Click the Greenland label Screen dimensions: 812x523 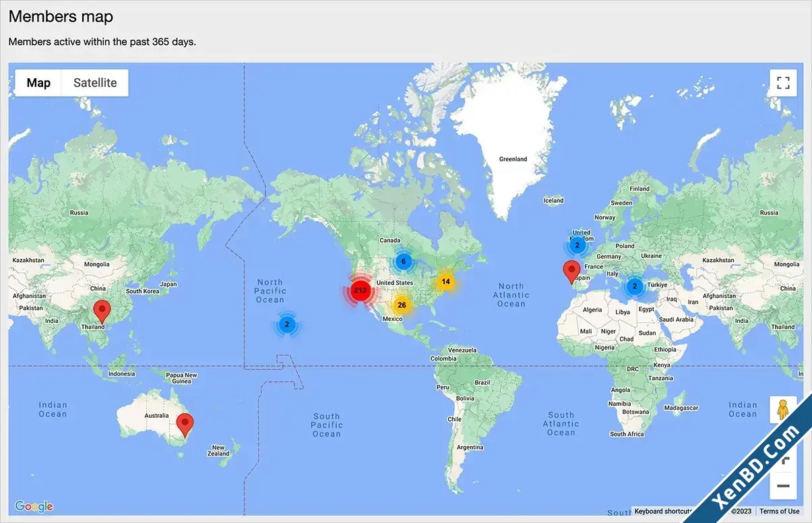point(513,159)
